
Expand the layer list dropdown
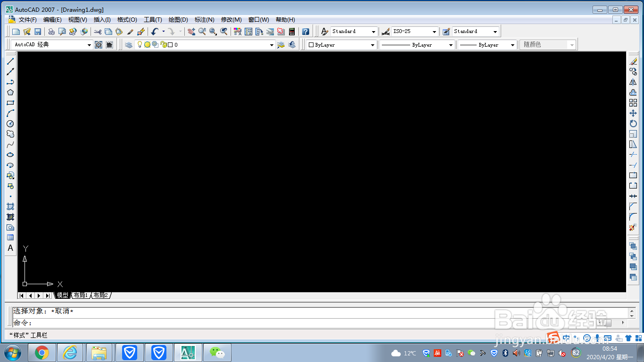pos(272,45)
